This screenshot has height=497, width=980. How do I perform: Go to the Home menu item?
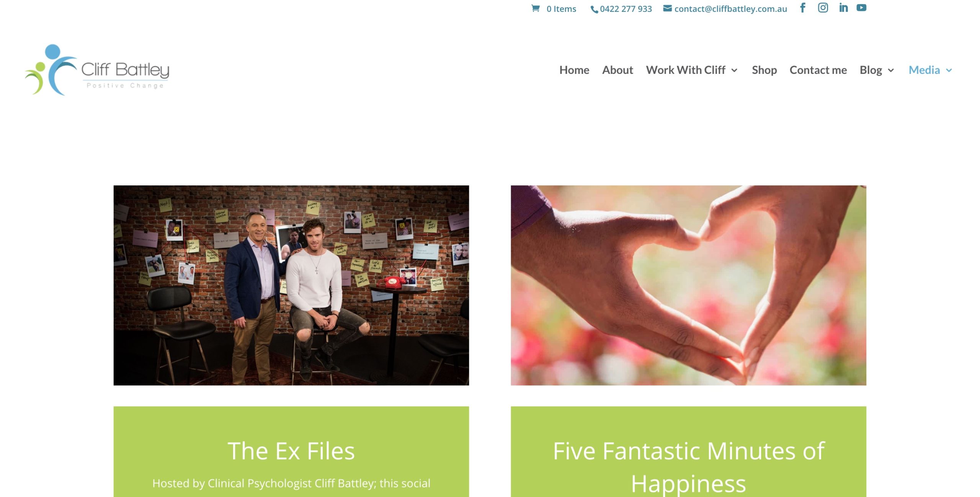(574, 70)
